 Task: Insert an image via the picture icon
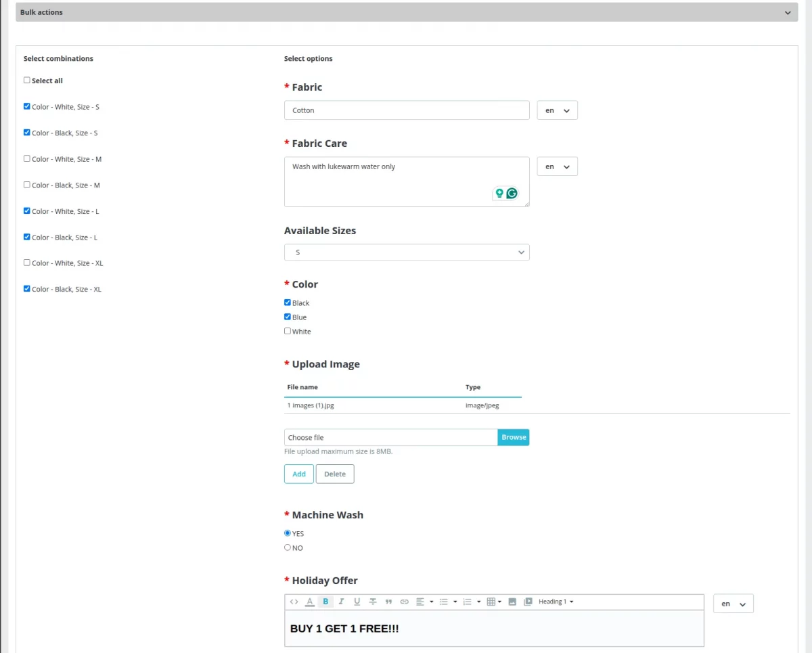click(511, 601)
